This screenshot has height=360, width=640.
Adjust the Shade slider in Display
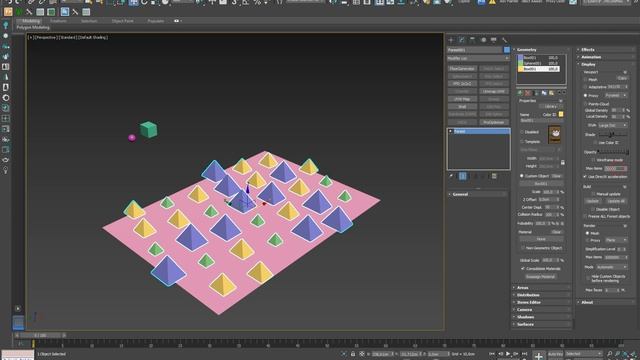[x=612, y=135]
